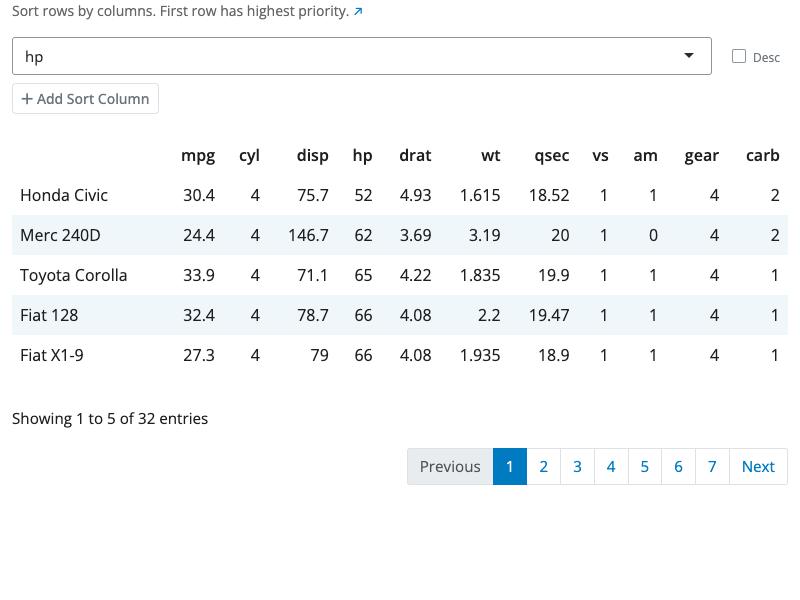800x600 pixels.
Task: Open the hp sort column dropdown
Action: point(360,57)
